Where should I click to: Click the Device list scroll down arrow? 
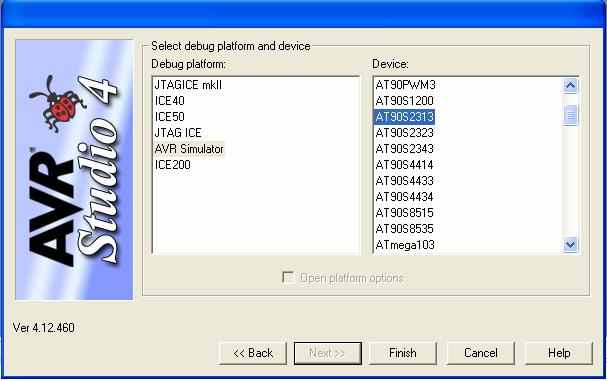570,245
